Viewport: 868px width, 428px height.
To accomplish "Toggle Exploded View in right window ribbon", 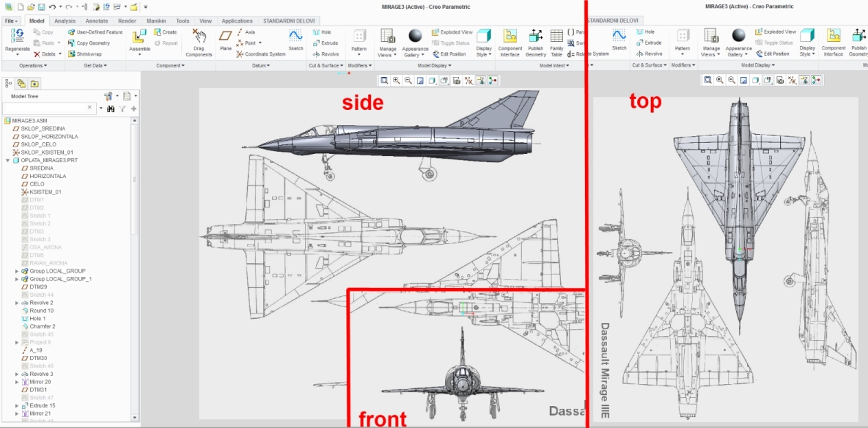I will [776, 32].
